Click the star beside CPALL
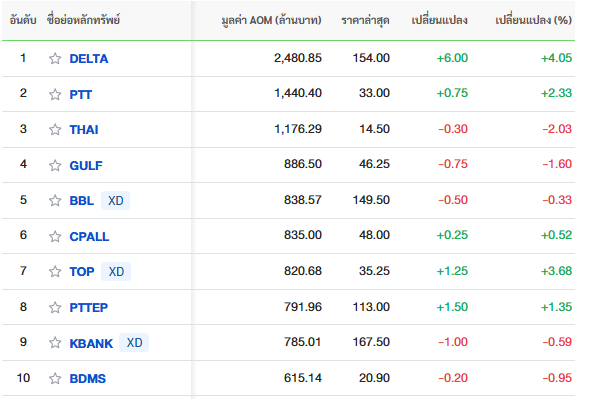The height and width of the screenshot is (399, 596). coord(55,236)
